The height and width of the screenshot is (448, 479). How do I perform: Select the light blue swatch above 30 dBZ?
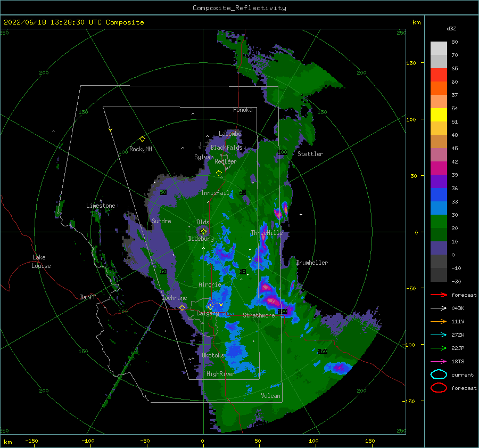point(439,208)
